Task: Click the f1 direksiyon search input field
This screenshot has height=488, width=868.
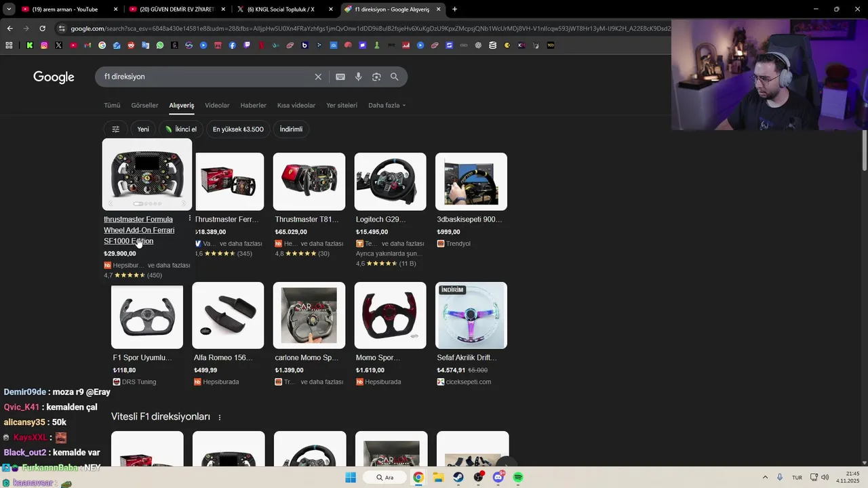Action: [x=203, y=77]
